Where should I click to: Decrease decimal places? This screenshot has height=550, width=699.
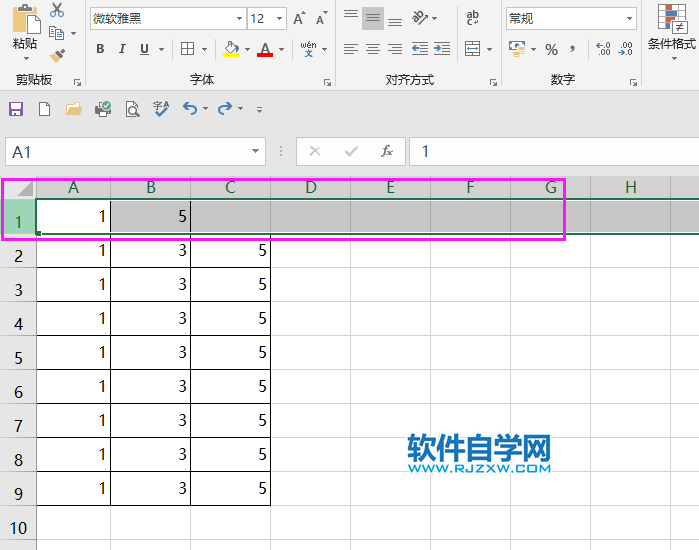click(x=625, y=49)
